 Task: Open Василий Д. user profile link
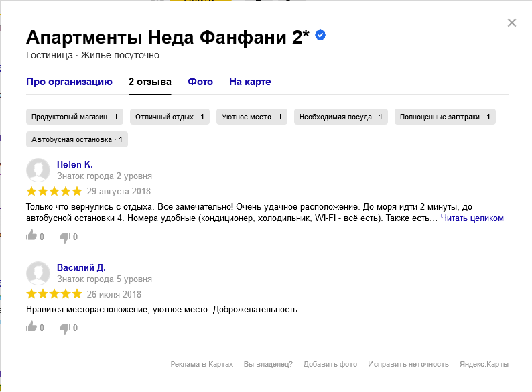pyautogui.click(x=82, y=267)
